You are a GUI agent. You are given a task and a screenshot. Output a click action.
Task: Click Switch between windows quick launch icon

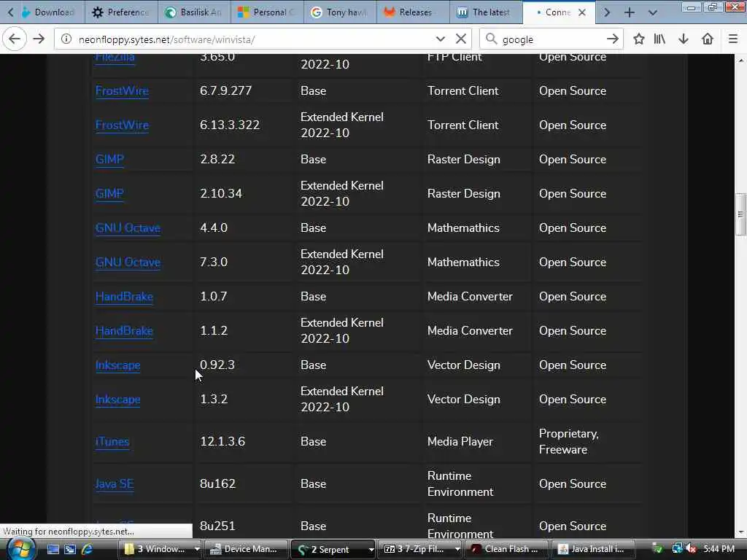pyautogui.click(x=70, y=549)
